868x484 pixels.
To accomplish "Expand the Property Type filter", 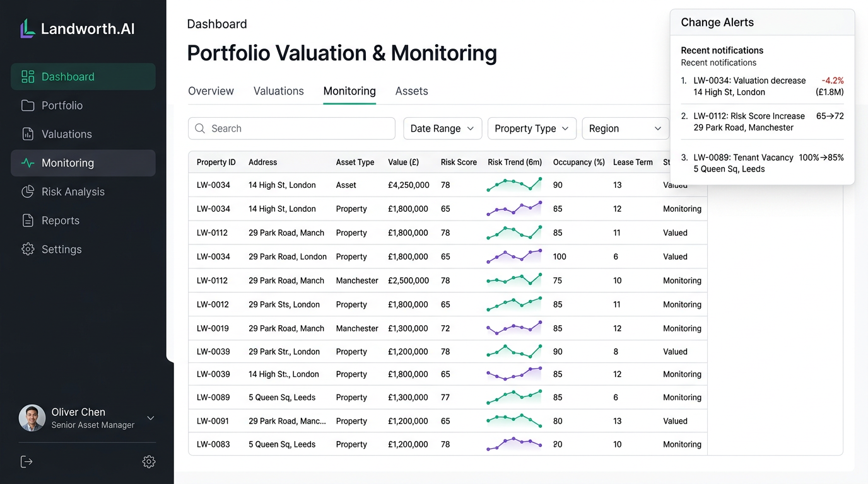I will [x=532, y=128].
